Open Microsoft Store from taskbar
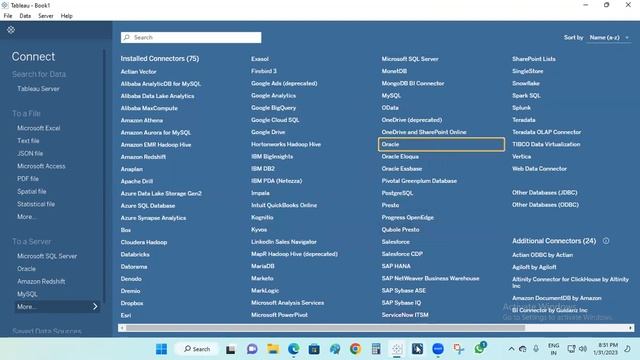This screenshot has height=360, width=640. click(x=314, y=349)
